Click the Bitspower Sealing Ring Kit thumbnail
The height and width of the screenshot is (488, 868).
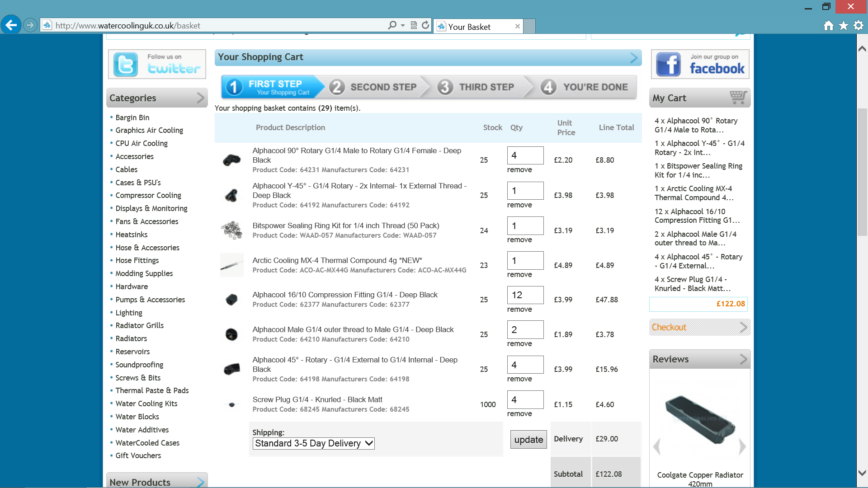coord(231,230)
